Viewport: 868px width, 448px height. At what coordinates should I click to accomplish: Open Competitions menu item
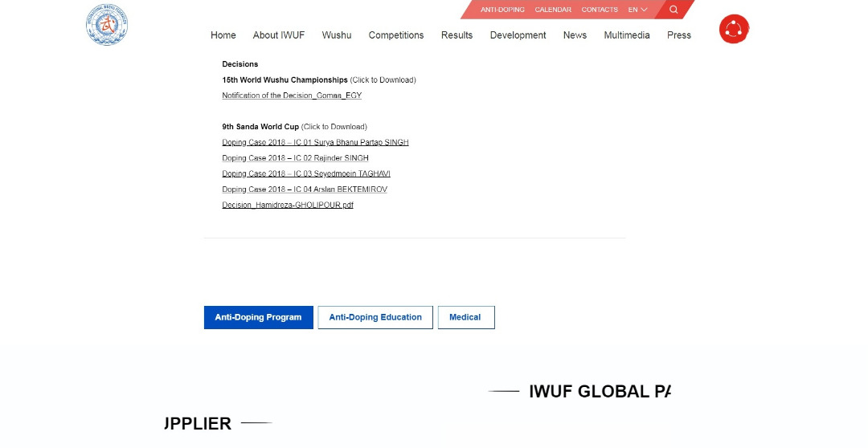tap(395, 35)
